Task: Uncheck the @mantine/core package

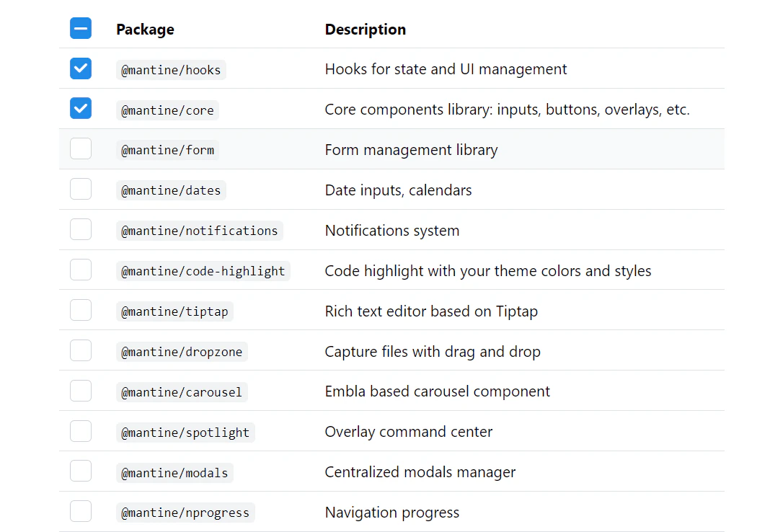Action: click(81, 109)
